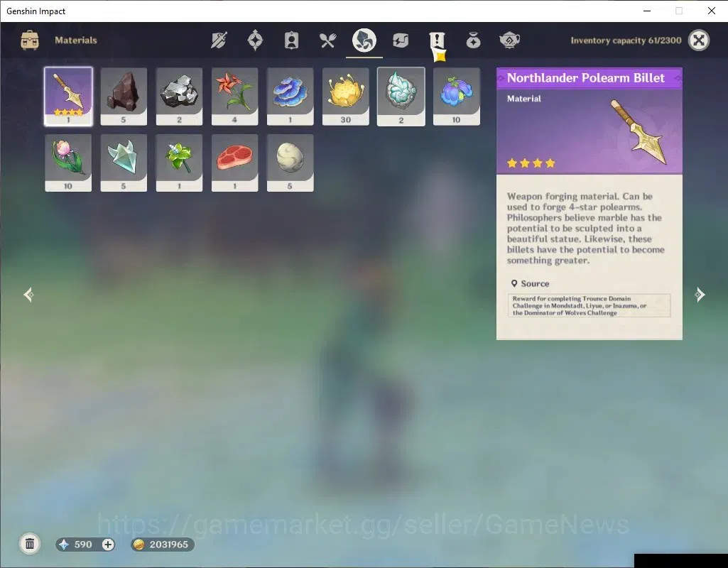Screen dimensions: 728x568
Task: Select the green mint plant item
Action: 179,163
